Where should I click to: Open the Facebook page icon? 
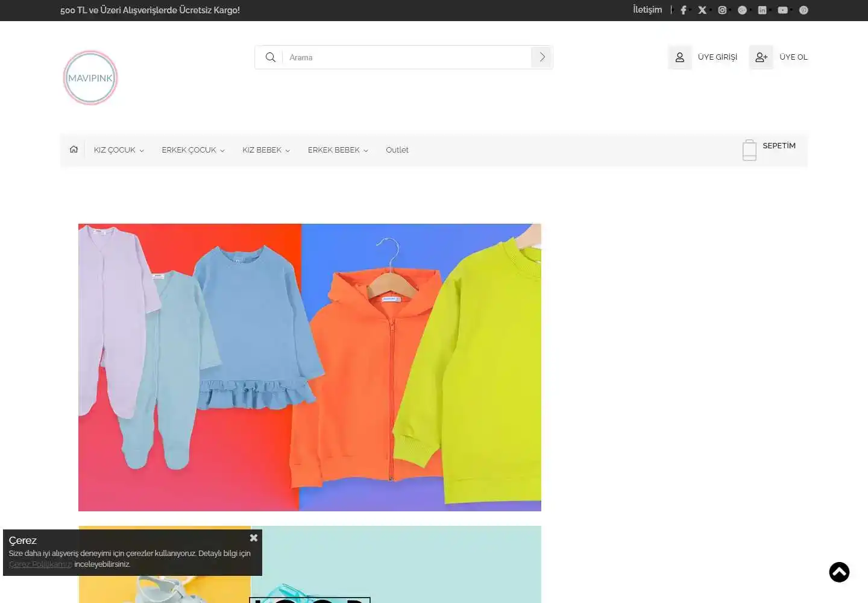pos(684,10)
